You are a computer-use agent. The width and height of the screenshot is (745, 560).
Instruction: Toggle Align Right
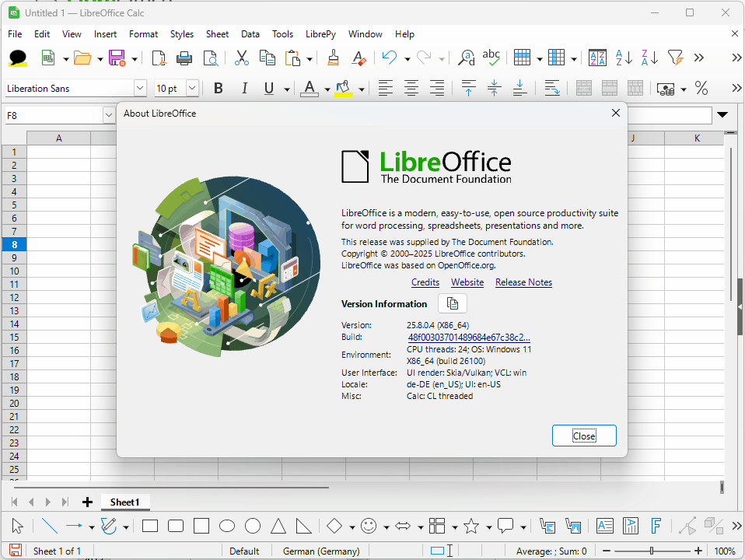coord(437,89)
